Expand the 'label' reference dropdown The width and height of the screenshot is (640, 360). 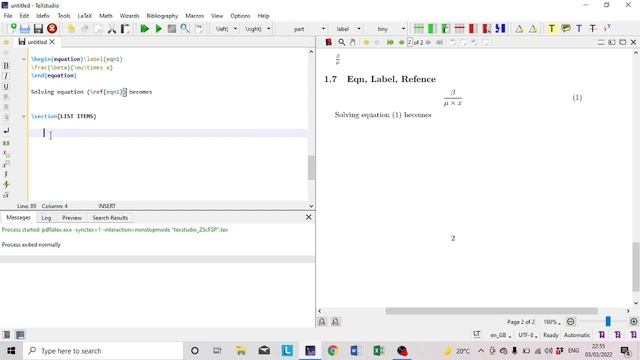tap(359, 29)
